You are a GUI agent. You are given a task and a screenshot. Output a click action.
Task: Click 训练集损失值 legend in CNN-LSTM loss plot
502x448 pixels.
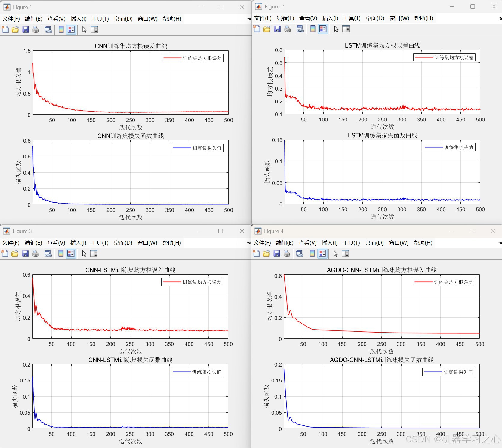coord(197,372)
